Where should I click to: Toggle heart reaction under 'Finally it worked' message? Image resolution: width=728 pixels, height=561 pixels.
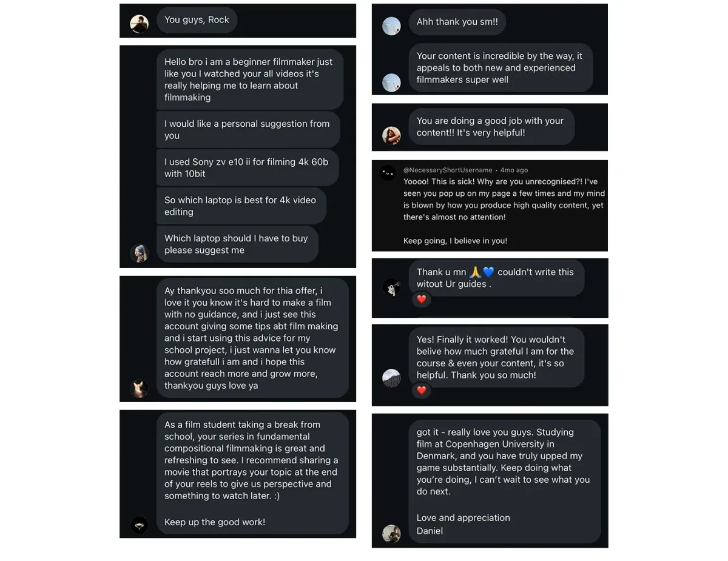point(422,390)
